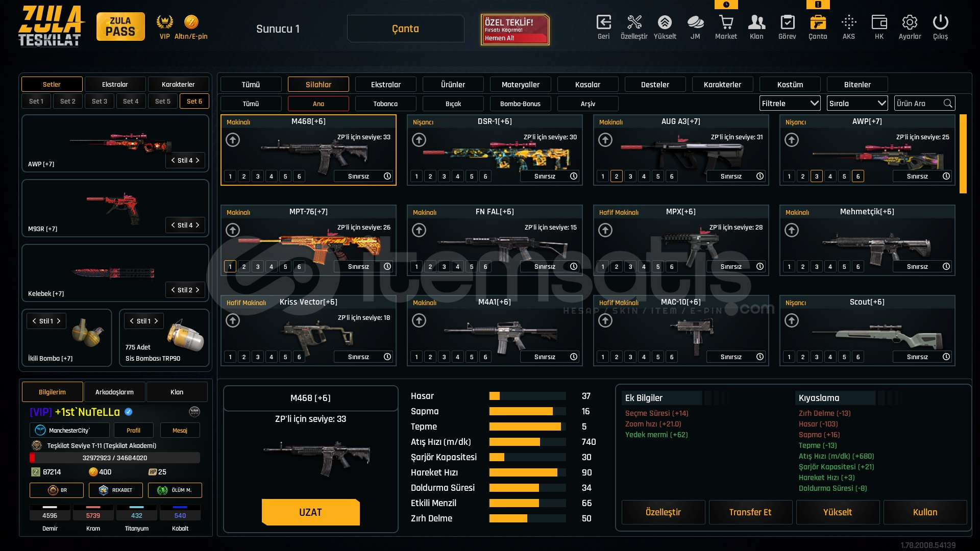Open the HK wallet icon
980x551 pixels.
click(x=879, y=22)
